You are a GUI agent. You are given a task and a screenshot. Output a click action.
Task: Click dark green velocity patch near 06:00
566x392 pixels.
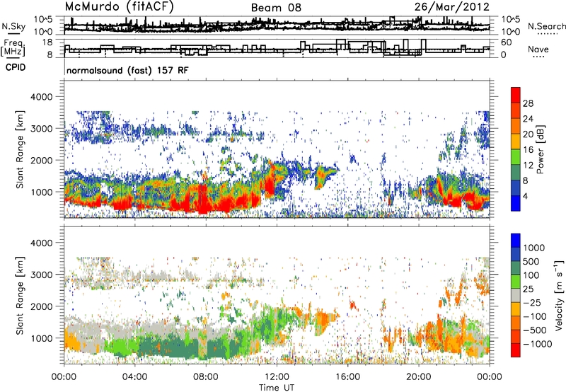170,348
